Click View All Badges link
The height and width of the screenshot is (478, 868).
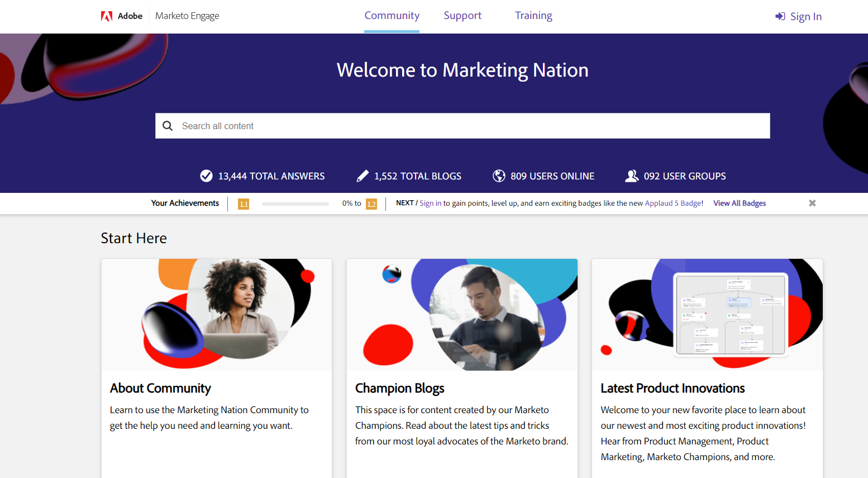[x=740, y=203]
